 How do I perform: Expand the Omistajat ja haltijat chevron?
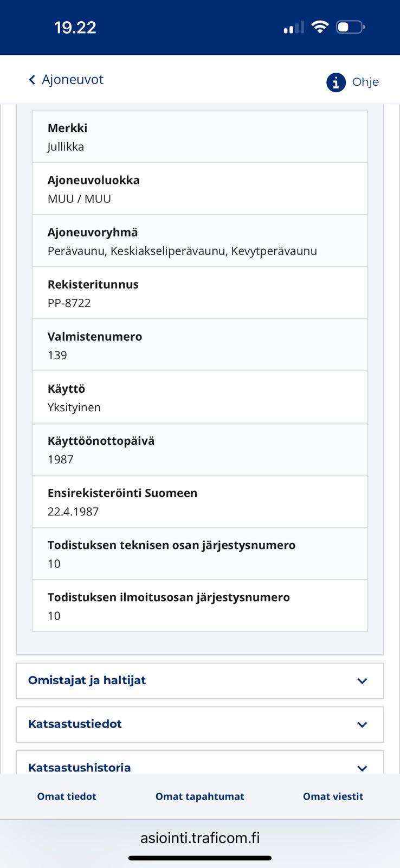[362, 681]
